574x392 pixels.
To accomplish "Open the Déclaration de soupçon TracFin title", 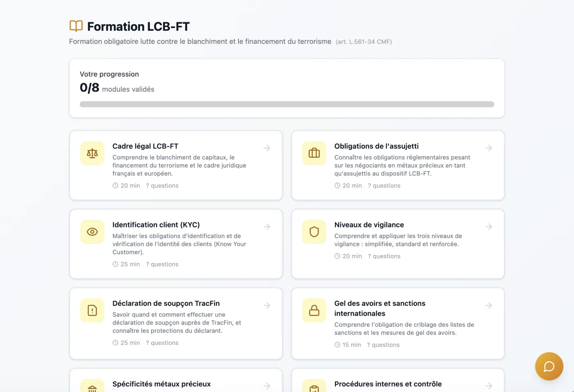I will point(166,303).
